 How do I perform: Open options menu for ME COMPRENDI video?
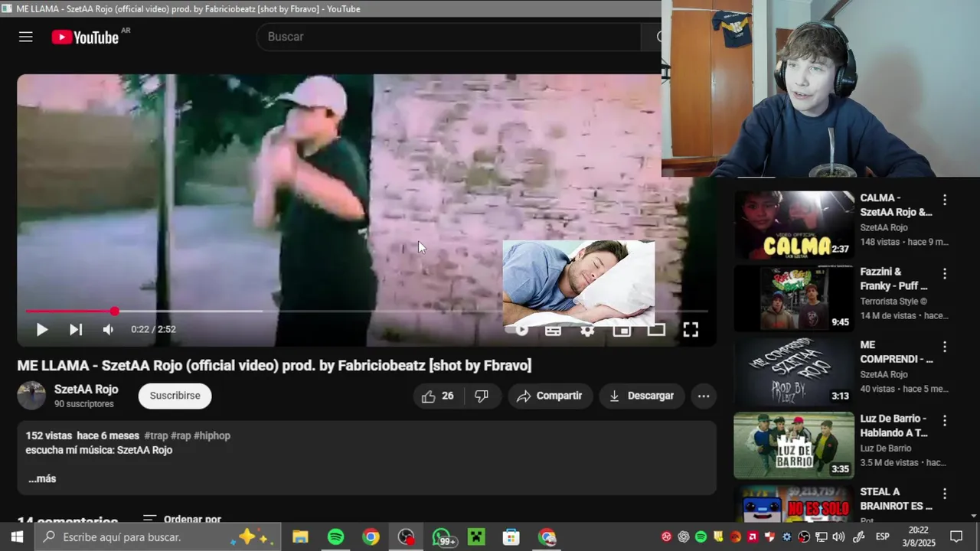[945, 347]
